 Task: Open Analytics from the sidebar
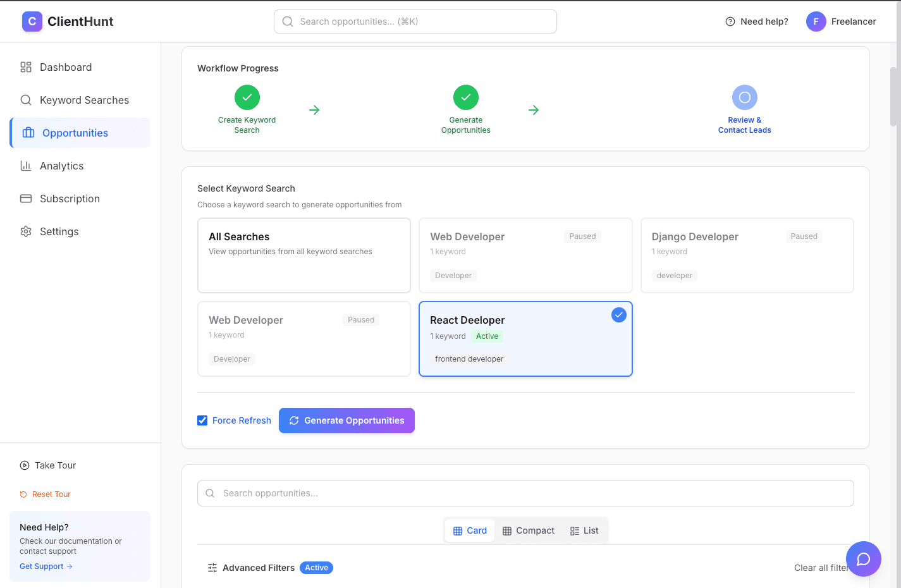coord(61,166)
